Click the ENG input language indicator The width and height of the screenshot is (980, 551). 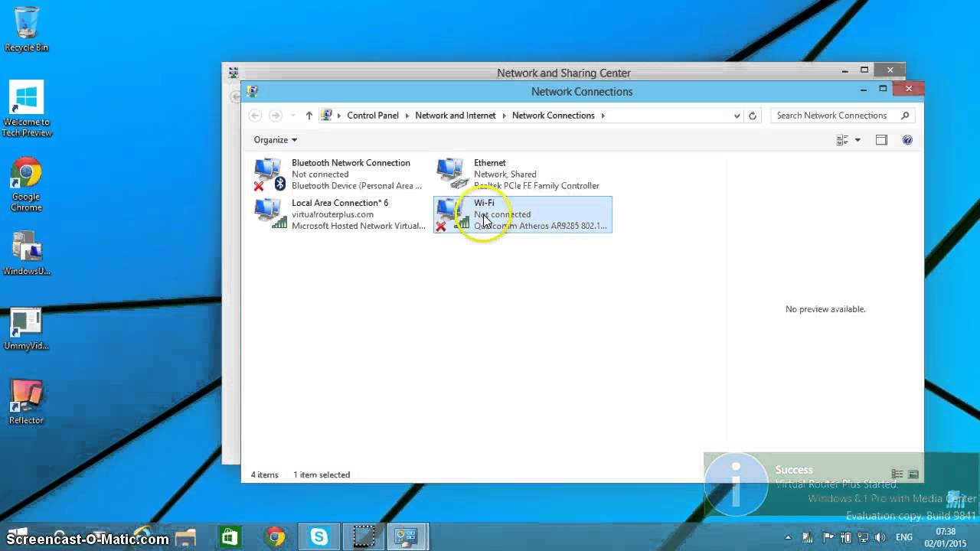(x=905, y=538)
